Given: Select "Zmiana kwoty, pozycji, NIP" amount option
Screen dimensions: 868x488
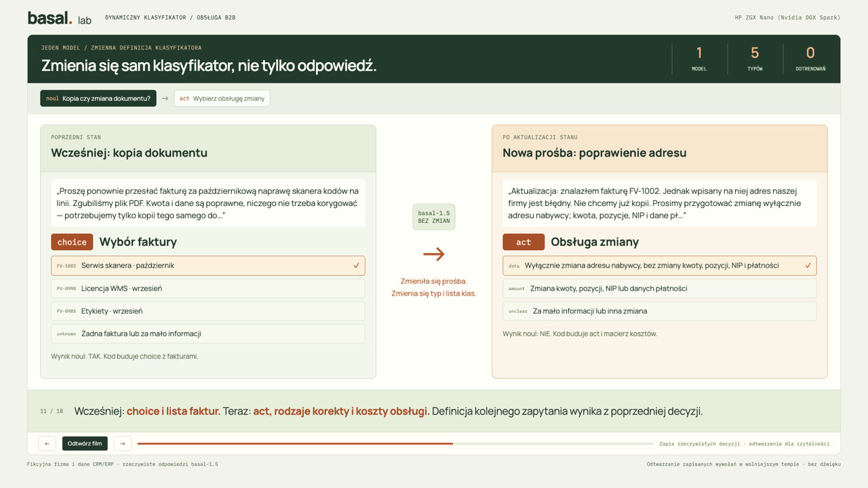Looking at the screenshot, I should coord(659,288).
